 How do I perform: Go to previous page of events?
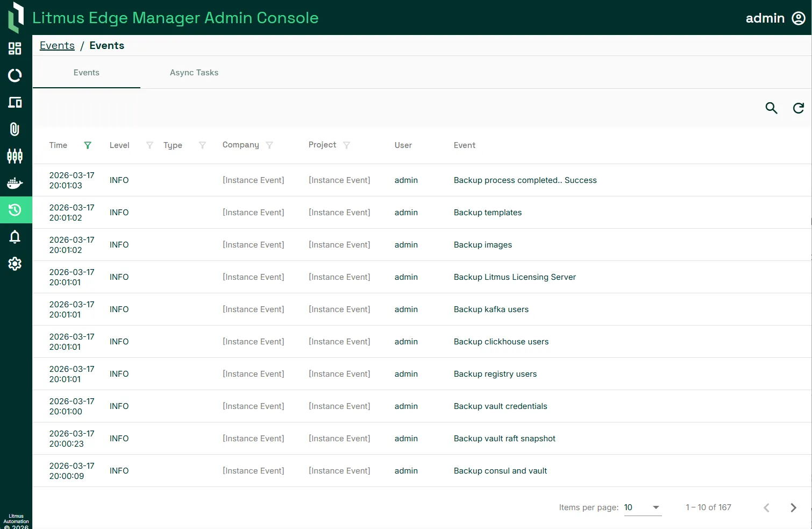(x=766, y=507)
